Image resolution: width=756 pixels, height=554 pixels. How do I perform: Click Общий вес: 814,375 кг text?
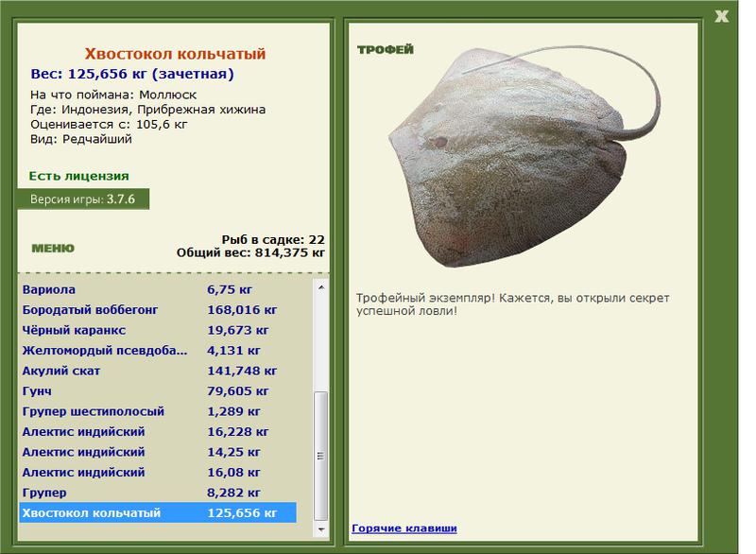pos(250,252)
